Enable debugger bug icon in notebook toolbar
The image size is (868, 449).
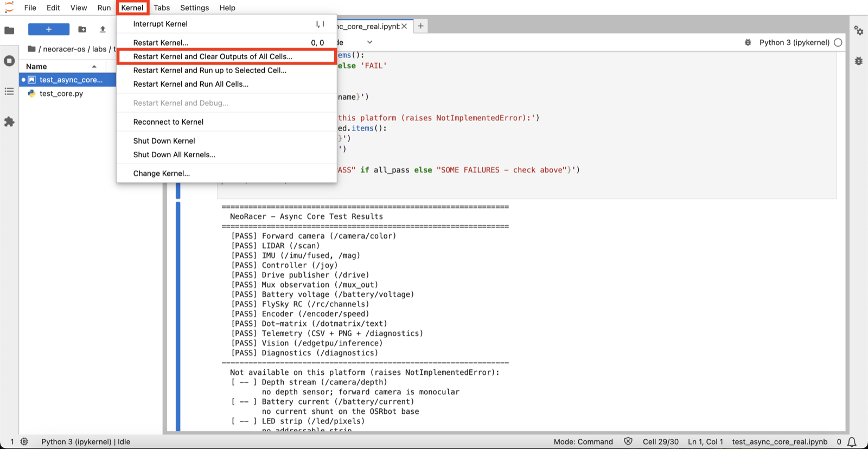click(748, 42)
